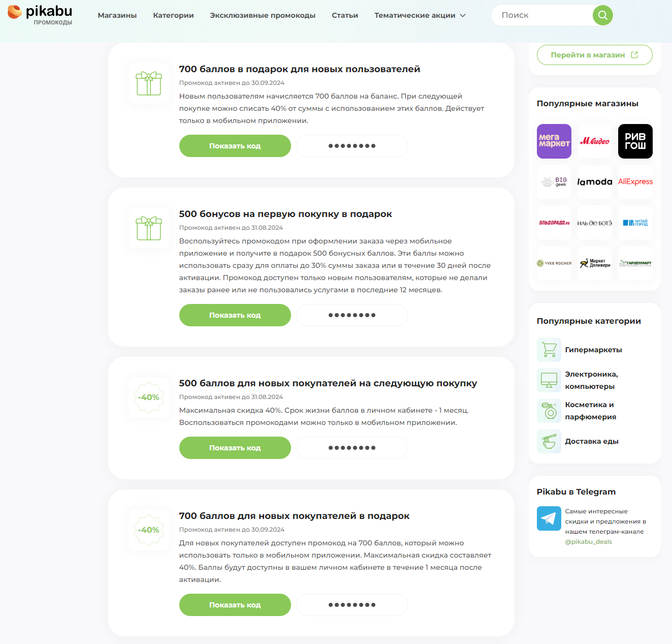Screen dimensions: 672x644
Task: Open the Yves Rocher store logo
Action: (554, 263)
